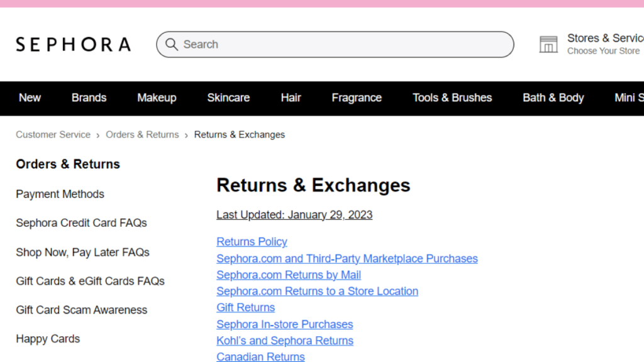
Task: Open the Makeup menu
Action: [x=157, y=98]
